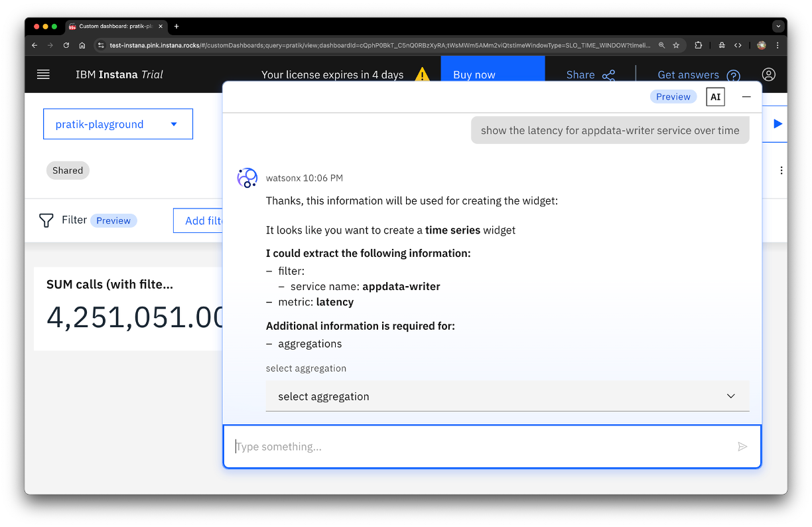Click the watsonx assistant avatar icon

click(247, 178)
